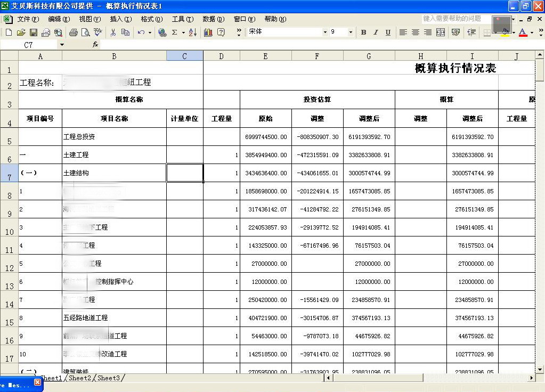Open Excel Help with the question mark icon
The height and width of the screenshot is (392, 545).
221,32
